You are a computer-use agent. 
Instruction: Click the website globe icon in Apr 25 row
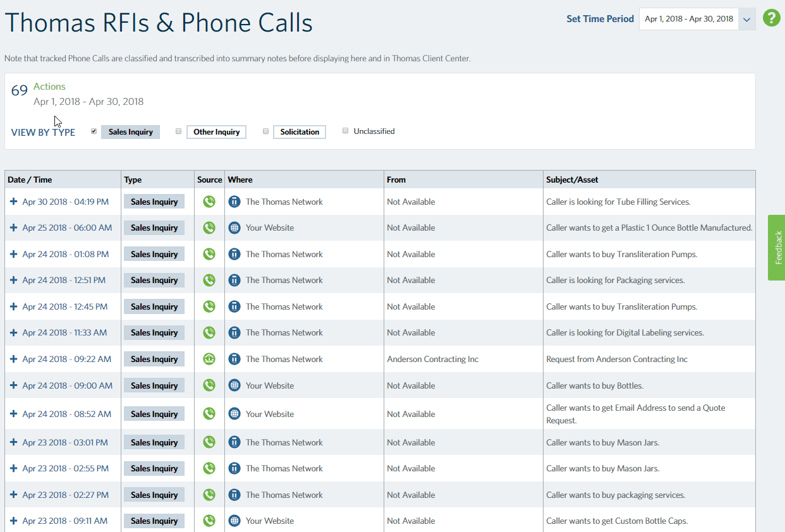(x=234, y=228)
